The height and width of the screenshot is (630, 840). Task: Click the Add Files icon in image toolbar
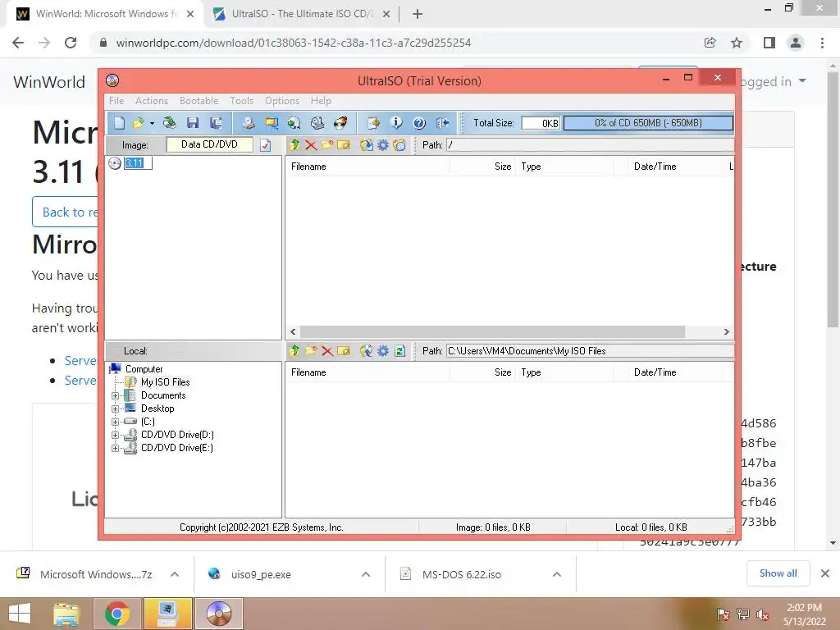click(367, 145)
